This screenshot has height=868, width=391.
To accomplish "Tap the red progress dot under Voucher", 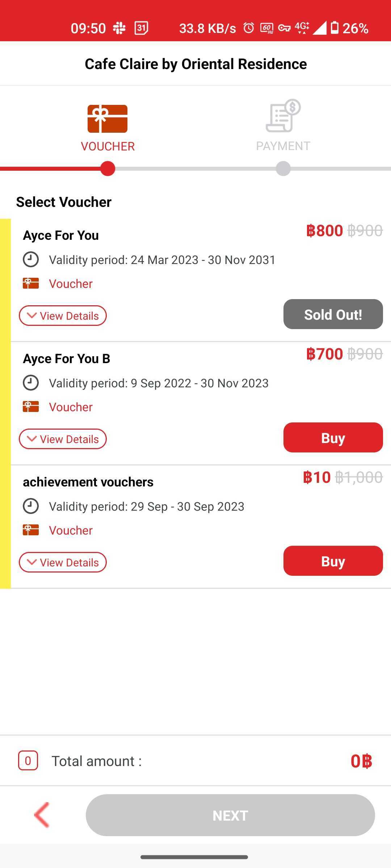I will pyautogui.click(x=108, y=169).
